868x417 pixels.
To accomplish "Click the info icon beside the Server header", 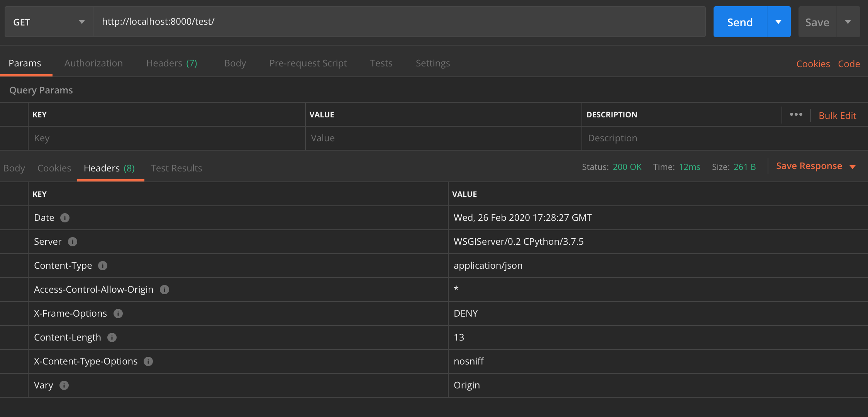I will (x=73, y=242).
